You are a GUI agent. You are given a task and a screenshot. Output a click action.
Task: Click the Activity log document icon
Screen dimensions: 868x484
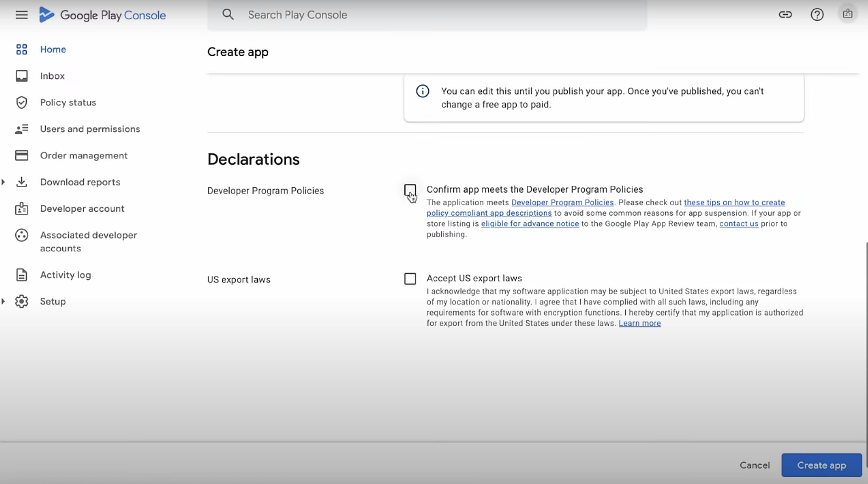click(22, 275)
